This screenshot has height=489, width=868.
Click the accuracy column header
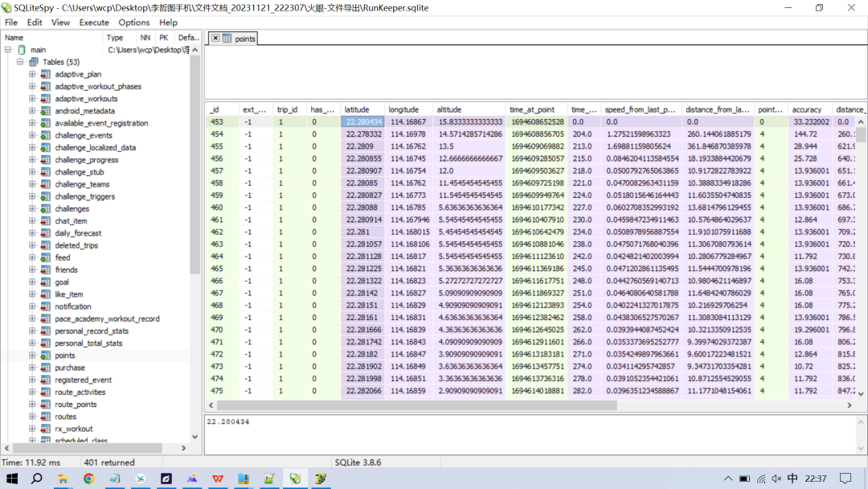[x=810, y=109]
